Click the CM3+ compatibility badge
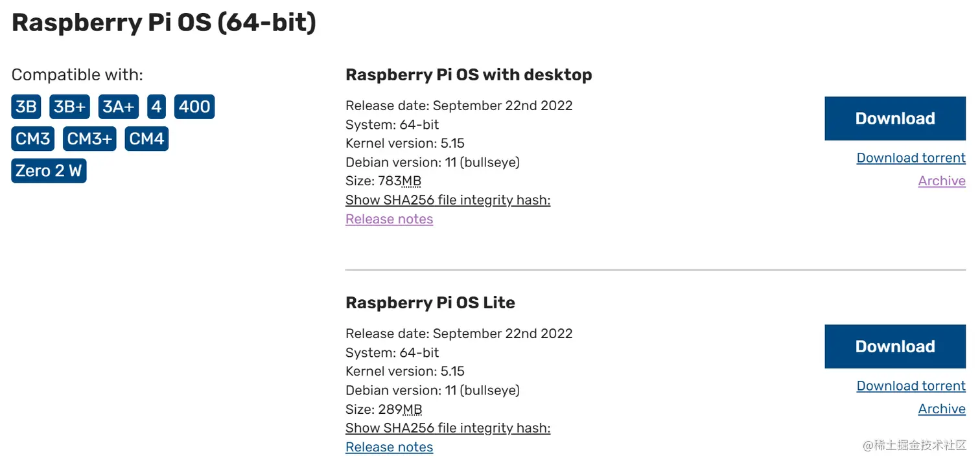 [89, 139]
